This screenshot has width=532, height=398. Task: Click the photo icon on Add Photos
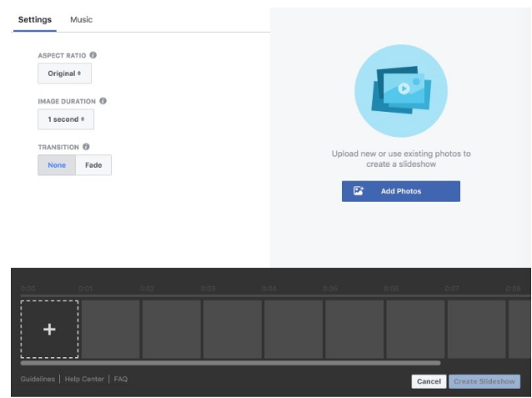[x=359, y=191]
